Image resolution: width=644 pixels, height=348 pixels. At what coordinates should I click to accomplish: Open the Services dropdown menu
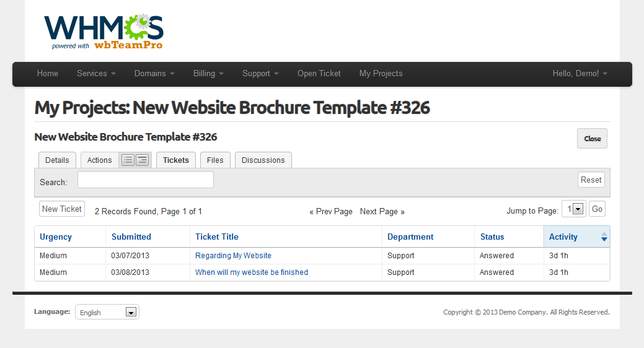[x=96, y=74]
